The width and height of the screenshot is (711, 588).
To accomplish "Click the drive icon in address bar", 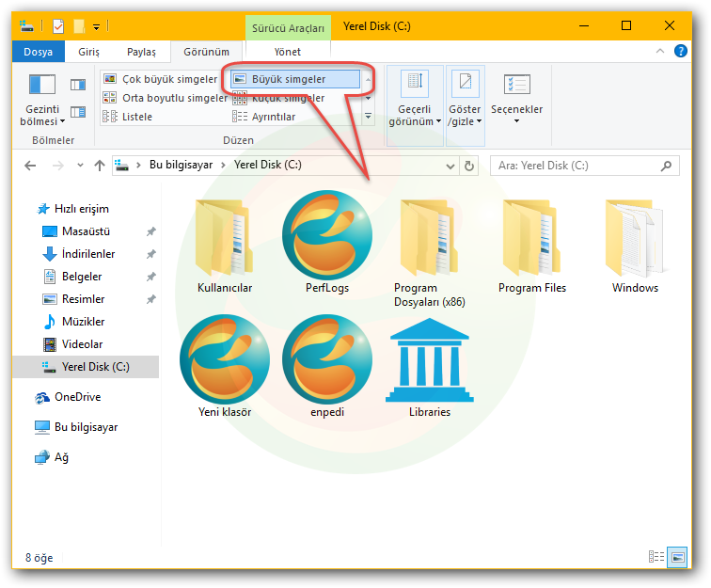I will point(121,165).
